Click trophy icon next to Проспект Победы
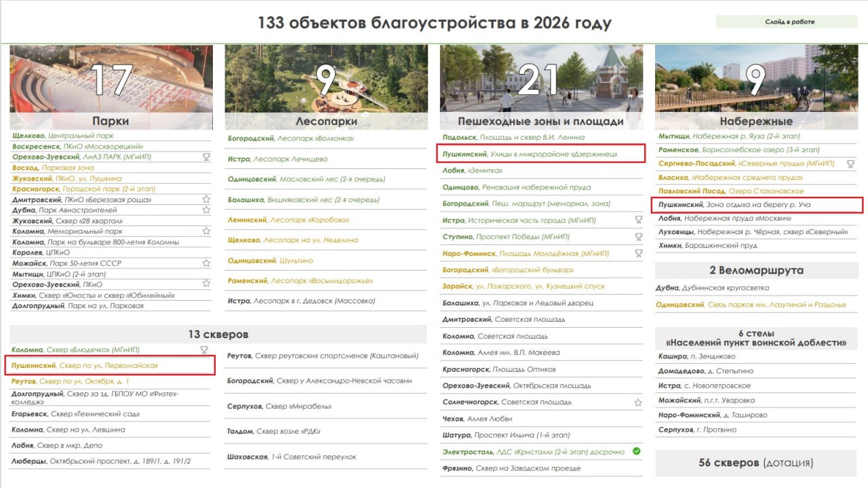Viewport: 868px width, 488px height. (x=638, y=237)
